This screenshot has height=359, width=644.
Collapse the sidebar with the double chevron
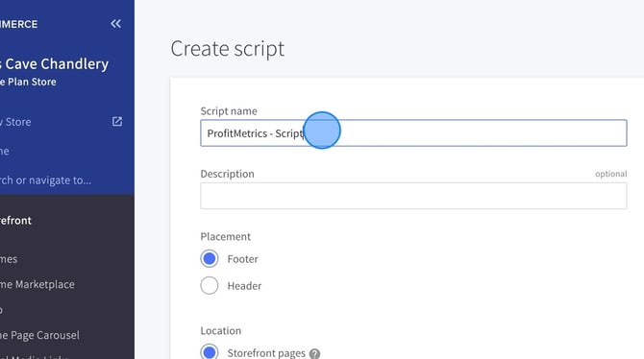[115, 24]
